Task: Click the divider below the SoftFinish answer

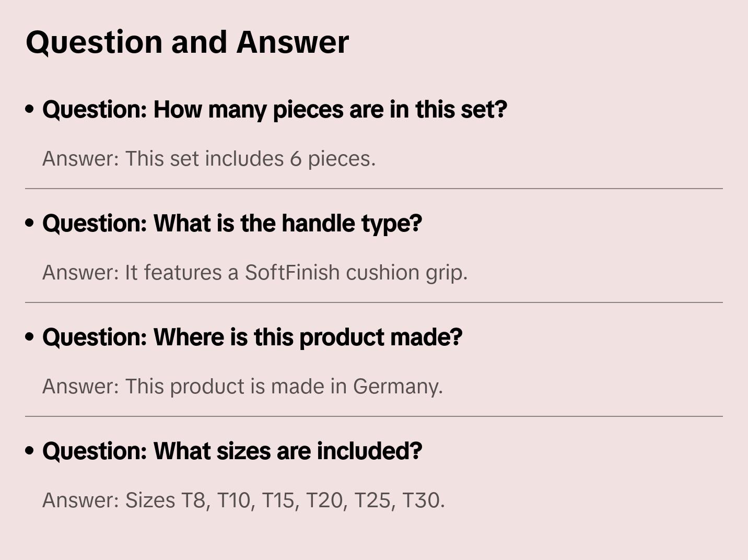Action: pyautogui.click(x=374, y=302)
